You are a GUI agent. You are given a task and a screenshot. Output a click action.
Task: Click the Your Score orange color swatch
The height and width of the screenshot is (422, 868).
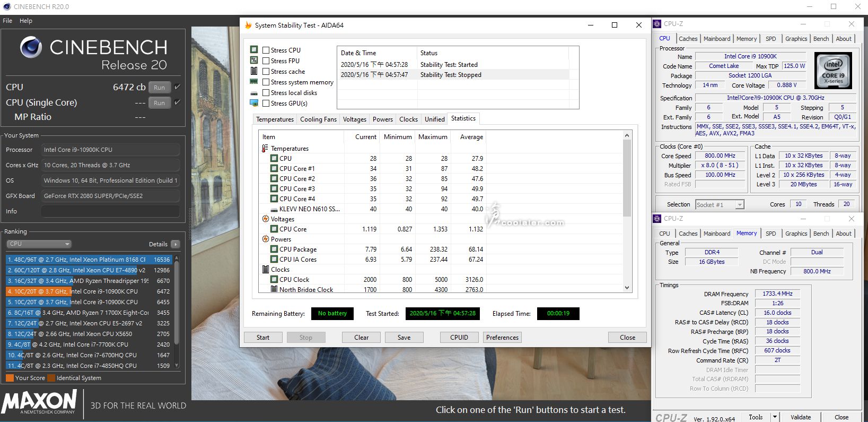pos(10,378)
